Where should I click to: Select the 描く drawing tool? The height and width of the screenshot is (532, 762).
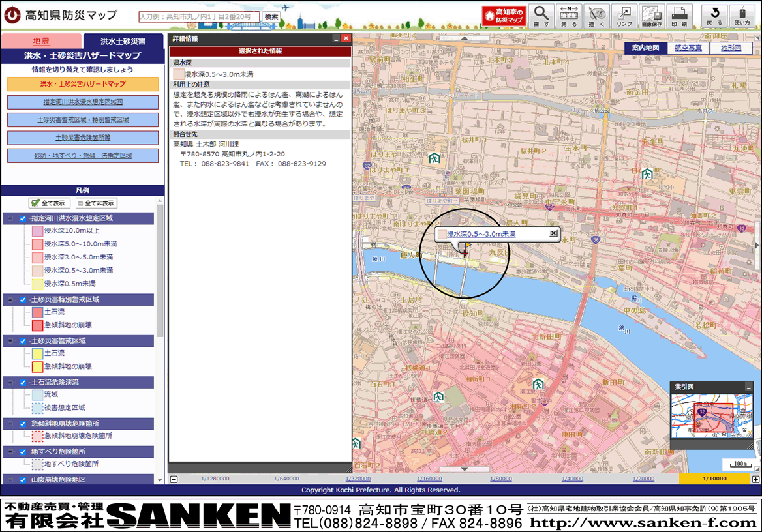tap(596, 16)
